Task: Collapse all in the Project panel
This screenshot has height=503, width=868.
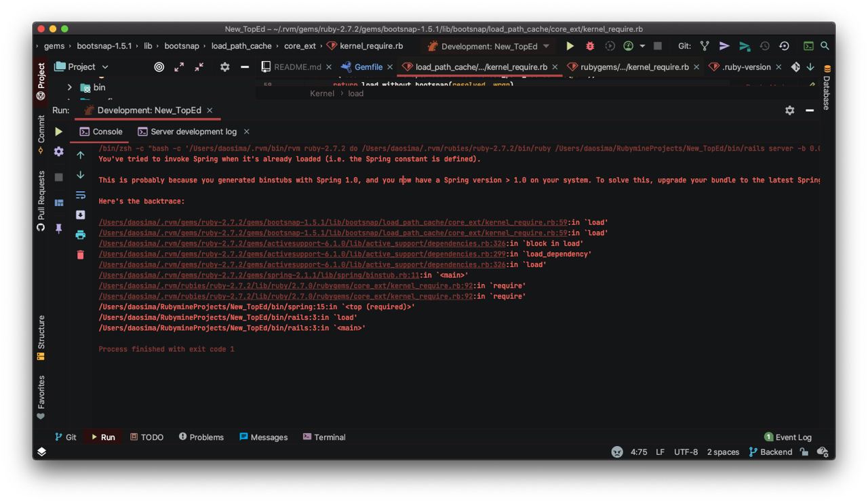Action: tap(199, 67)
